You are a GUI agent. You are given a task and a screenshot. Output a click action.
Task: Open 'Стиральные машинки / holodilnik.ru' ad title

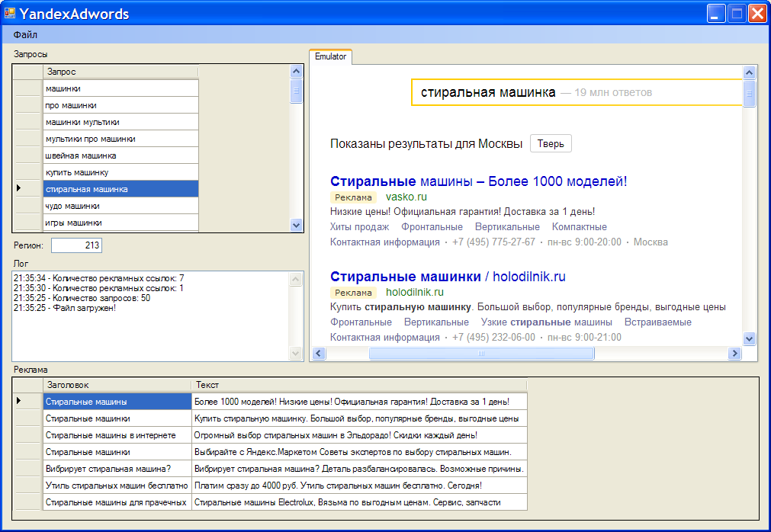pyautogui.click(x=448, y=277)
